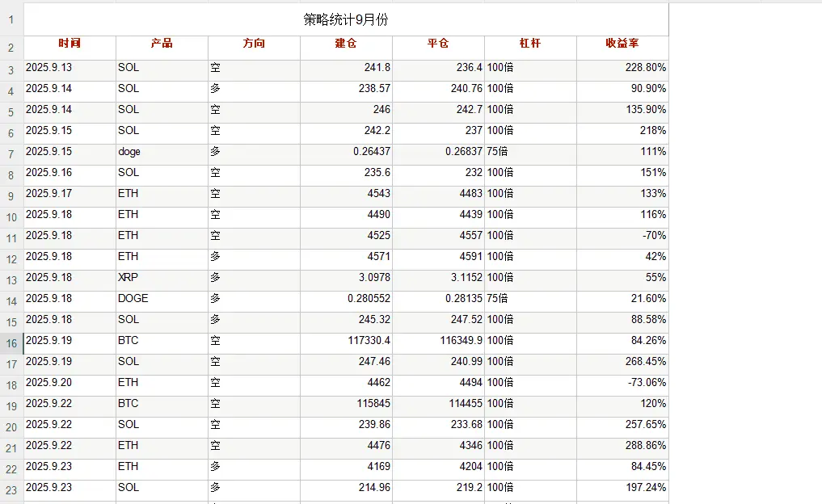Select the -73.06% return cell
Screen dimensions: 822x504
(x=623, y=385)
